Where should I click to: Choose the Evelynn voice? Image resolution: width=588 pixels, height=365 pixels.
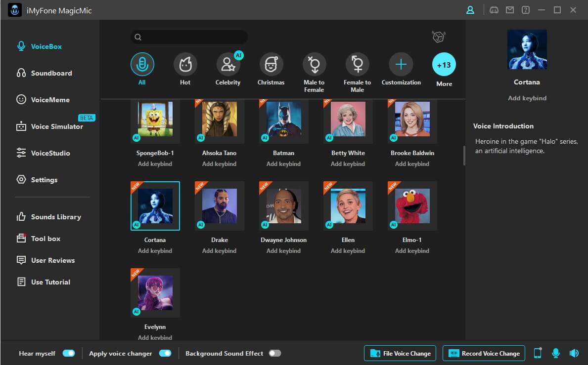tap(155, 293)
